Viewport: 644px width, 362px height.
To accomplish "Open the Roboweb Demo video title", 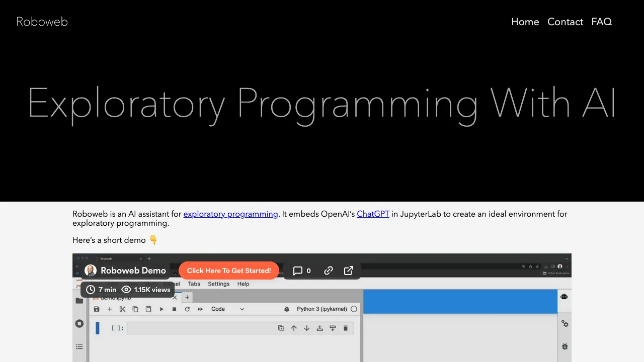I will click(x=133, y=270).
